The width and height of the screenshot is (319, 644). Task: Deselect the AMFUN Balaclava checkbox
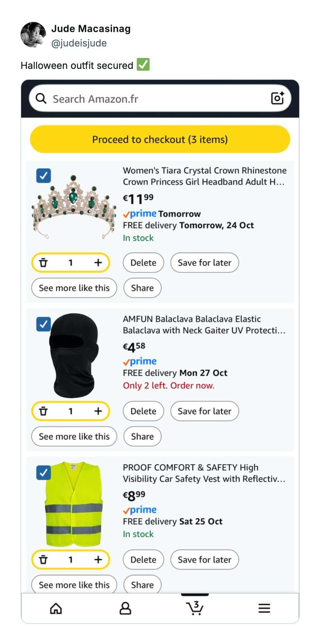coord(44,324)
